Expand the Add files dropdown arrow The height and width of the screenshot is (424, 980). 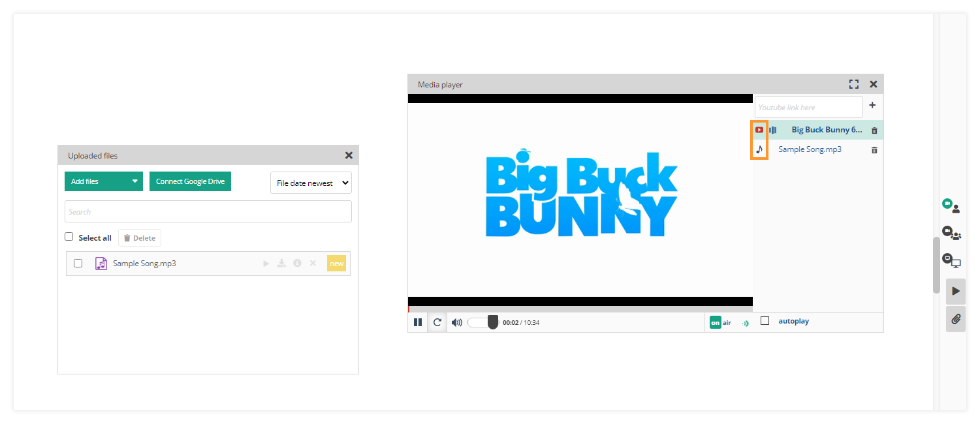135,181
